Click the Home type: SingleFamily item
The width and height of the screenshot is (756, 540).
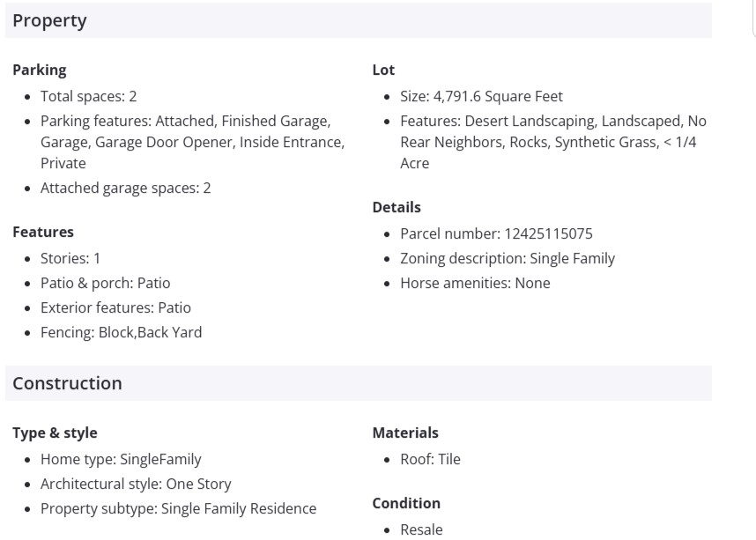pyautogui.click(x=121, y=459)
